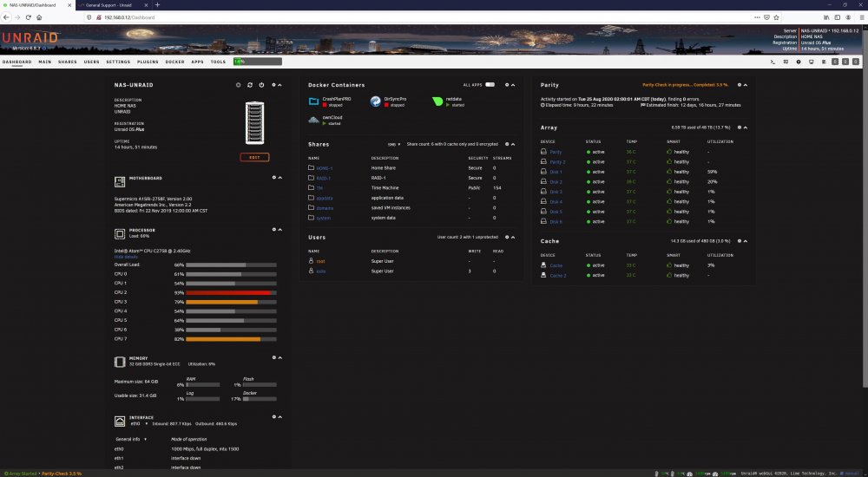868x477 pixels.
Task: Open the ownCloud container icon
Action: (x=313, y=120)
